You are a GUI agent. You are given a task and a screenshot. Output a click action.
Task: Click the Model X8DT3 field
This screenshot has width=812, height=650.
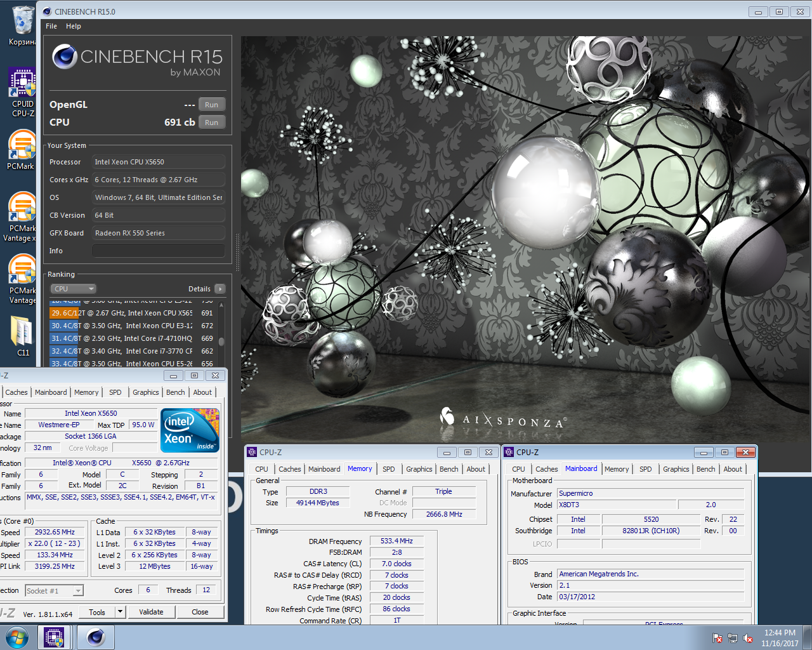[617, 505]
